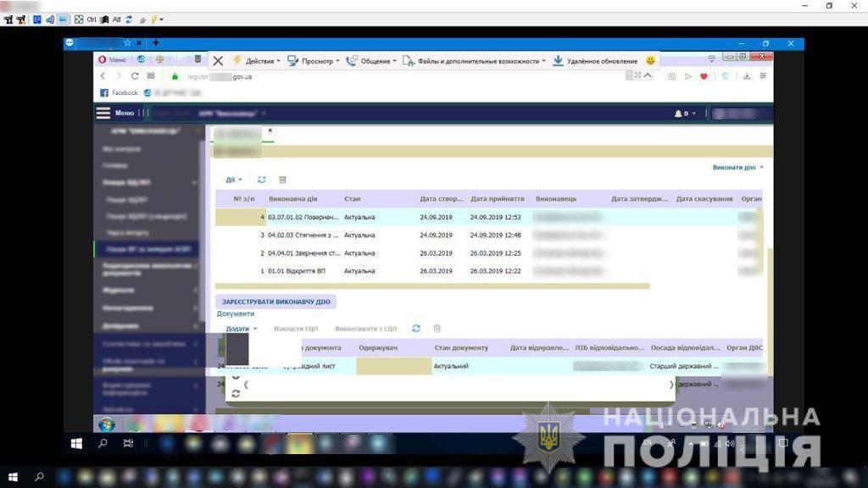Select row 04.04.01 Звернення ст...
The image size is (868, 488).
click(488, 253)
